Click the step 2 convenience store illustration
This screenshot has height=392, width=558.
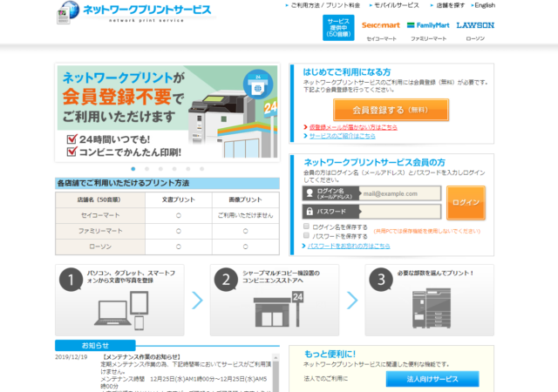click(277, 309)
